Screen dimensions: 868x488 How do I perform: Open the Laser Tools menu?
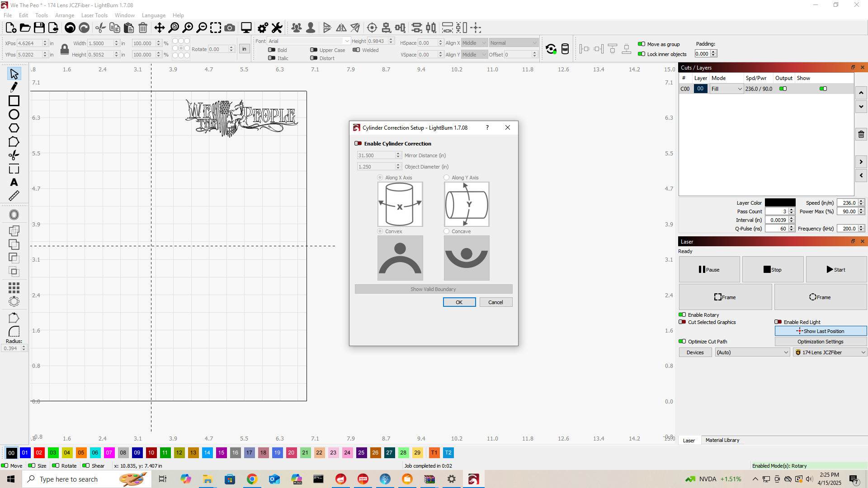94,15
